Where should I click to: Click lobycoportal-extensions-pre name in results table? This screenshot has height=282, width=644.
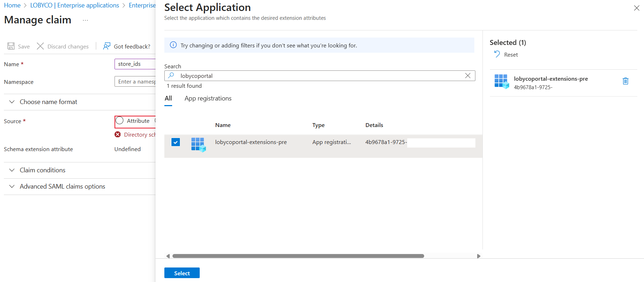pos(251,142)
